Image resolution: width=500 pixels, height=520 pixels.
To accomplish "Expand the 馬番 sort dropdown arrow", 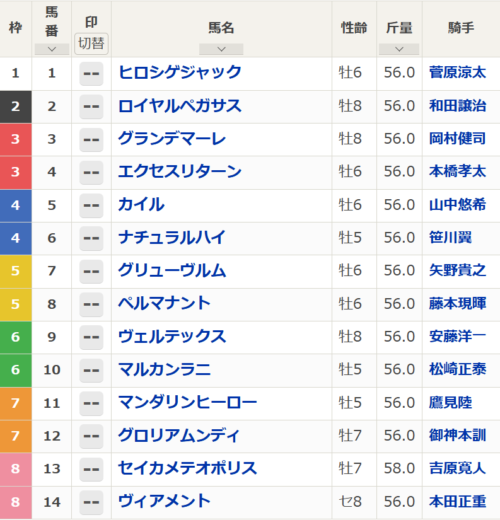I will coord(52,49).
